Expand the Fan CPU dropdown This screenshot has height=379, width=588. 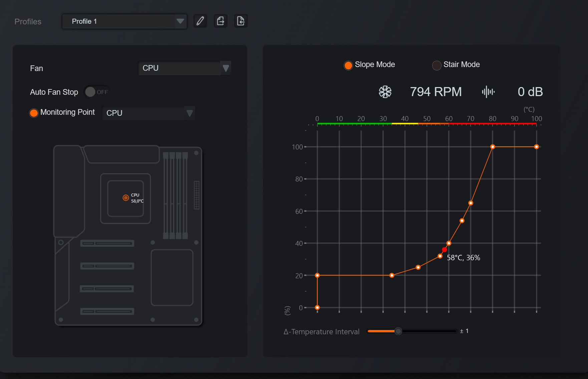tap(185, 68)
